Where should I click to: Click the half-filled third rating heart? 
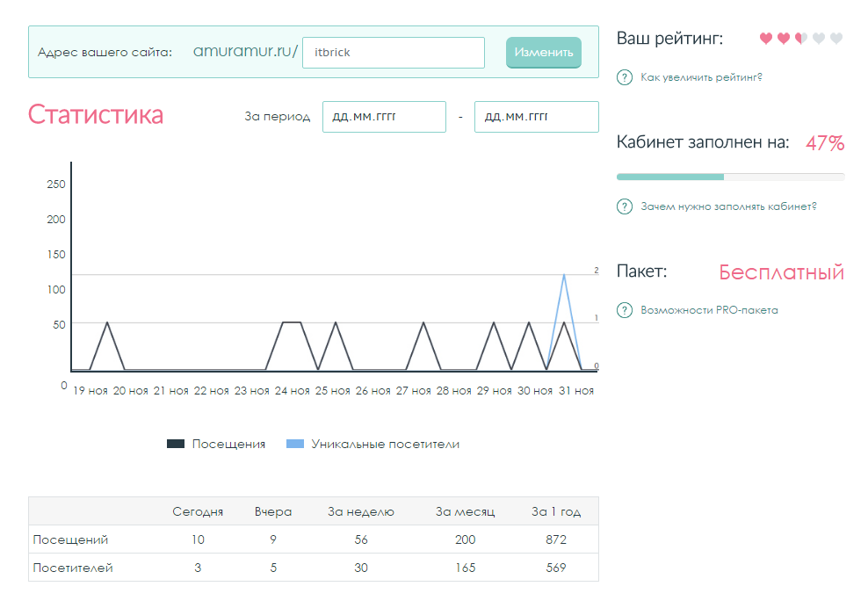pyautogui.click(x=800, y=39)
